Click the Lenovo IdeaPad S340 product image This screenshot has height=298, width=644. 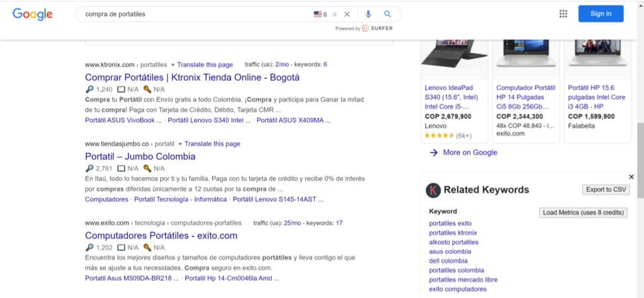pos(454,56)
